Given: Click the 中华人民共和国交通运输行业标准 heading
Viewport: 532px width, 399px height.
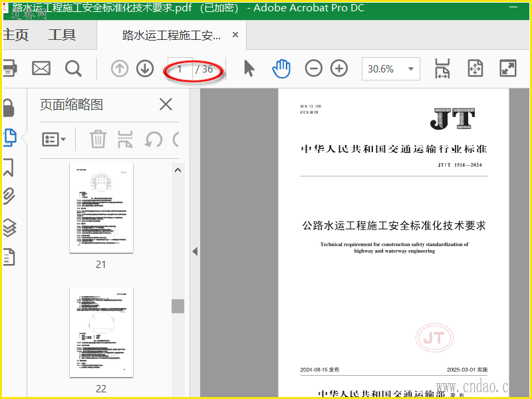Looking at the screenshot, I should tap(394, 149).
